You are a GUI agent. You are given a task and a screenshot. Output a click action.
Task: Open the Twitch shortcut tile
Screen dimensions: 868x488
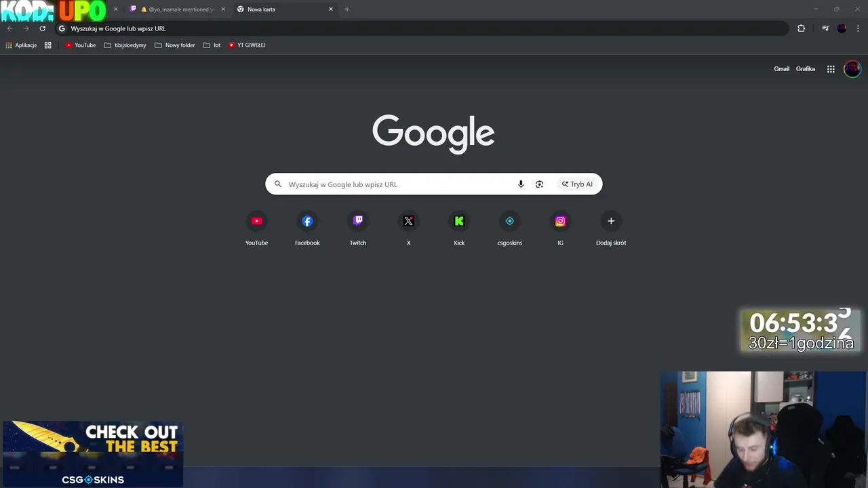[358, 228]
